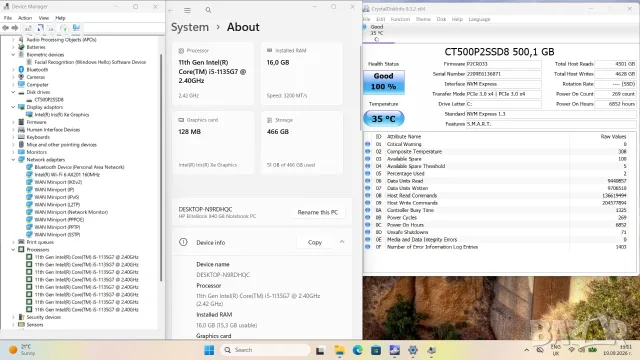The image size is (640, 360).
Task: Open the Disk menu in CrystalDiskInfo
Action: pyautogui.click(x=441, y=19)
